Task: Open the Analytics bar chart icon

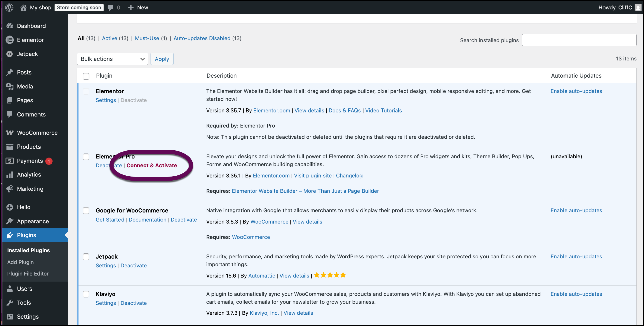Action: 10,175
